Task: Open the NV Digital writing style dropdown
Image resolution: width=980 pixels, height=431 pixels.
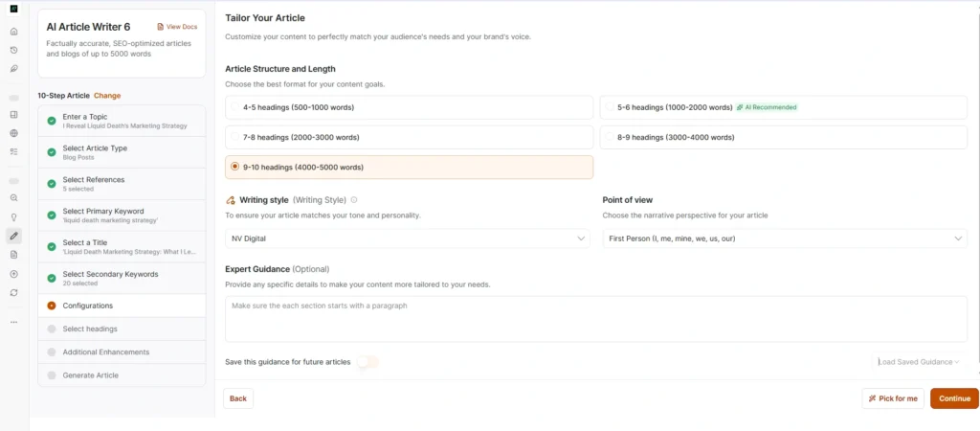Action: 408,238
